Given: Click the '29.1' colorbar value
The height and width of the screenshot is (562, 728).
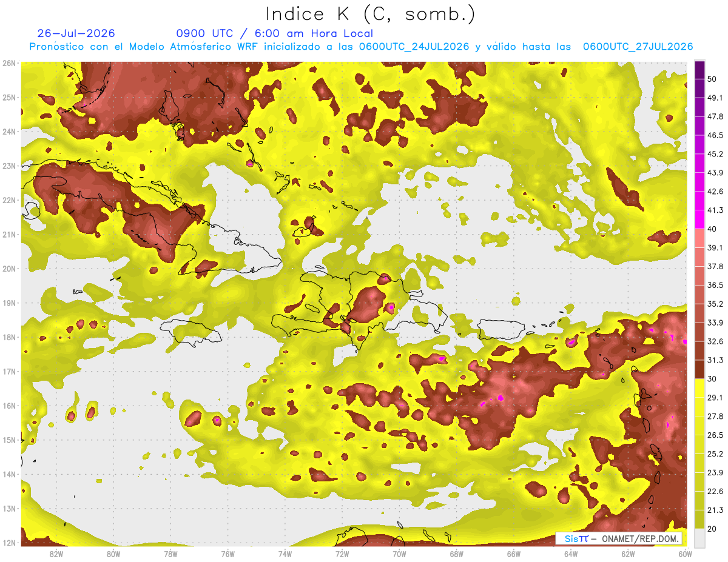Looking at the screenshot, I should click(715, 398).
